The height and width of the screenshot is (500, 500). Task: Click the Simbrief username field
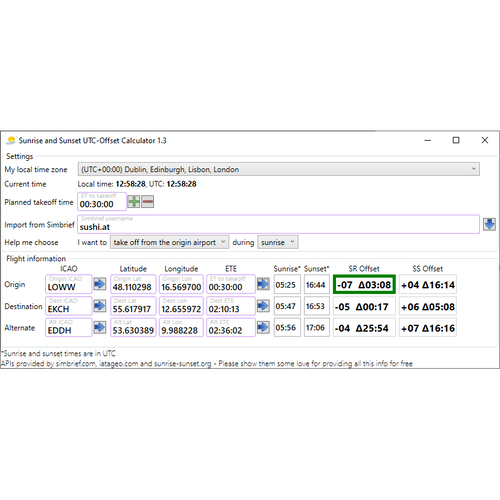click(279, 224)
